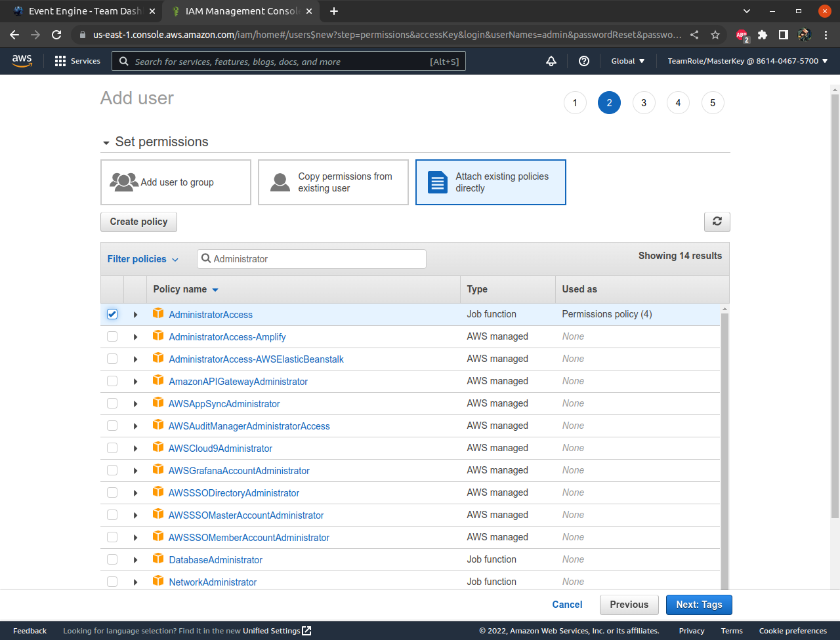
Task: Uncheck the AdministratorAccess policy
Action: pyautogui.click(x=112, y=314)
